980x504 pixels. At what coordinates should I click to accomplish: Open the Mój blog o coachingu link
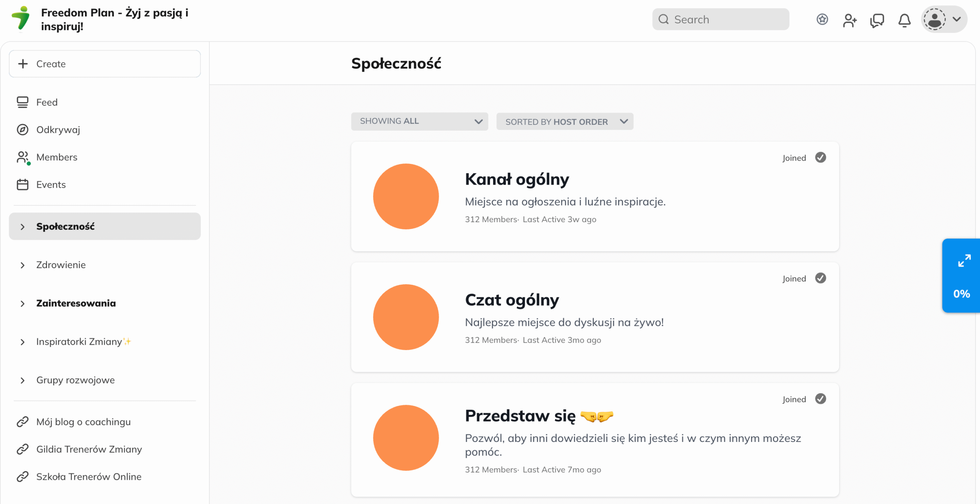click(x=83, y=422)
